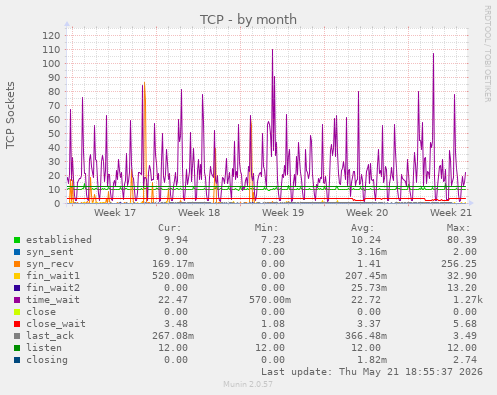This screenshot has height=395, width=497.
Task: Click the closing Max value 2.74
Action: tap(465, 360)
